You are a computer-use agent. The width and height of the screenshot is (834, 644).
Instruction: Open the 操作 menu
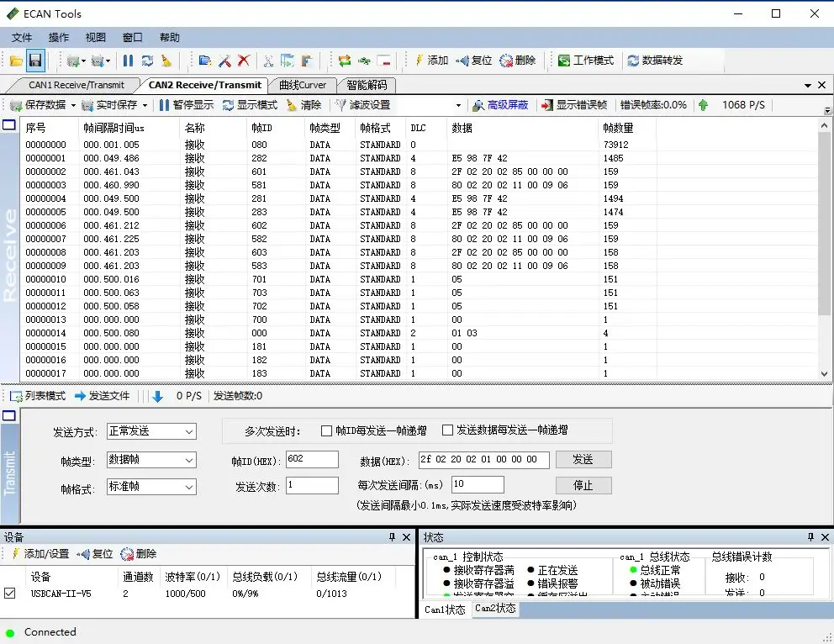(59, 38)
